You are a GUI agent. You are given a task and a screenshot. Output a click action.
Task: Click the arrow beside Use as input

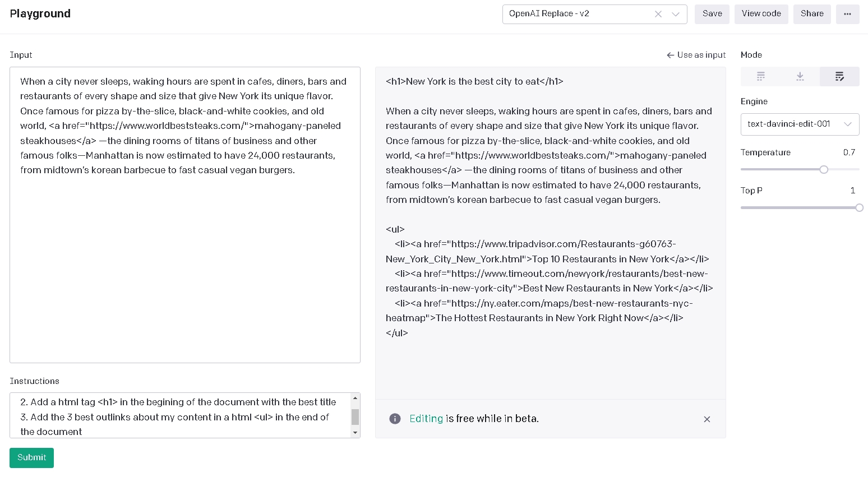tap(671, 55)
